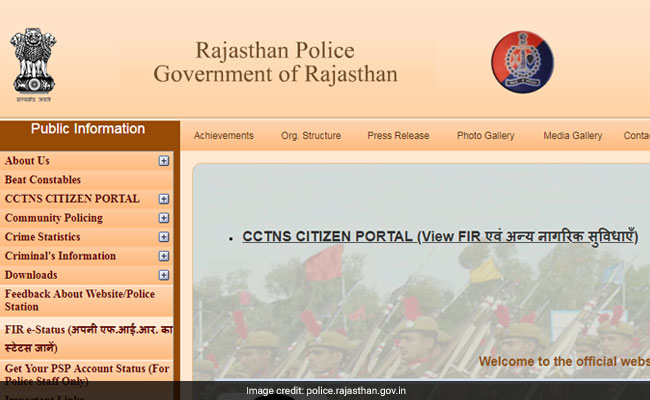Open the partly visible Contact tab
Image resolution: width=650 pixels, height=400 pixels.
[x=636, y=136]
